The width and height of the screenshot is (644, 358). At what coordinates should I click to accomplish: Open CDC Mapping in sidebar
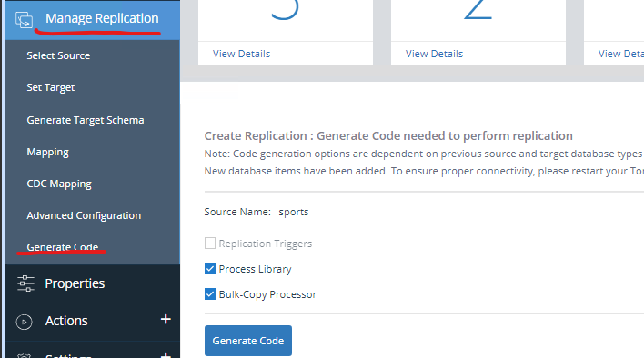[x=59, y=184]
